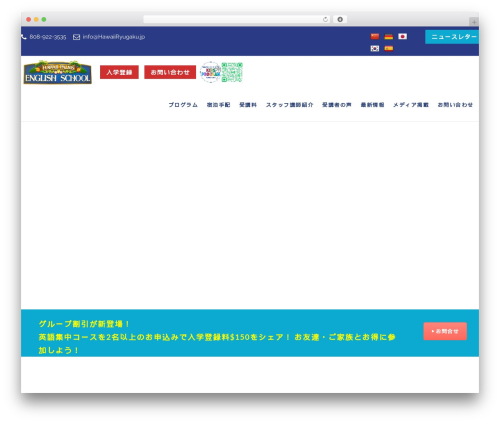This screenshot has width=500, height=423.
Task: Switch language with the Spanish flag
Action: [x=389, y=48]
